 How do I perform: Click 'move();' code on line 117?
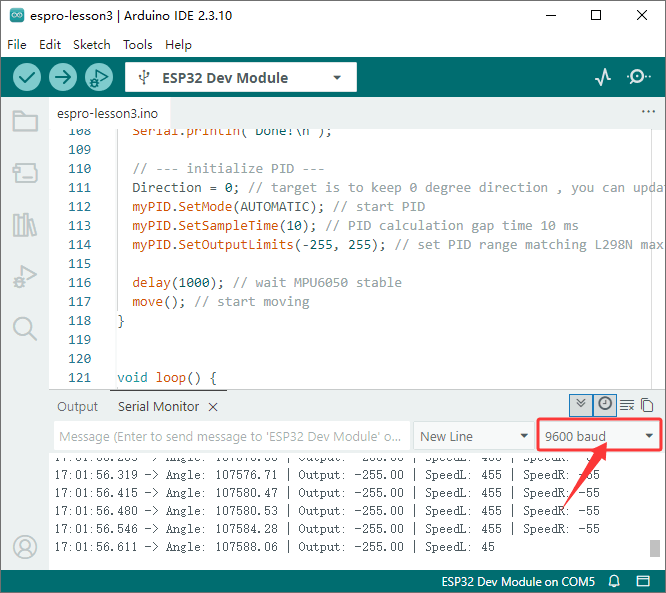(158, 302)
